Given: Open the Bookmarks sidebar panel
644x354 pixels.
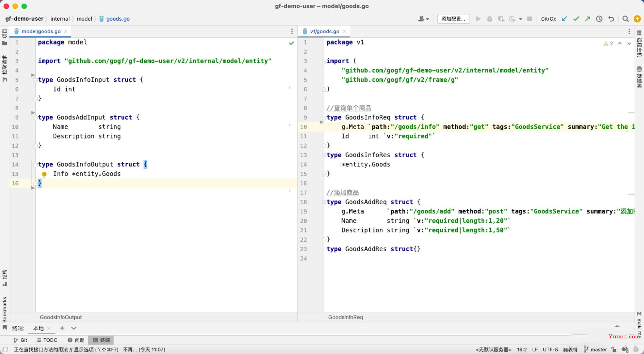Looking at the screenshot, I should pyautogui.click(x=5, y=313).
